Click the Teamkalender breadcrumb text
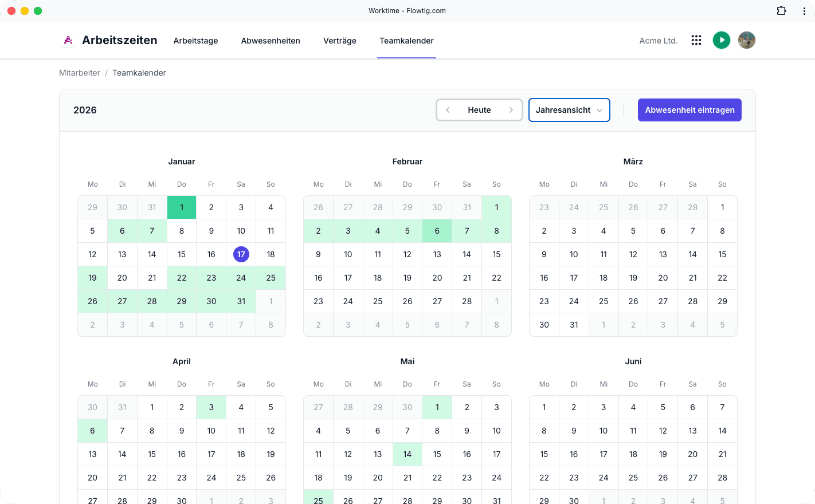 click(139, 73)
